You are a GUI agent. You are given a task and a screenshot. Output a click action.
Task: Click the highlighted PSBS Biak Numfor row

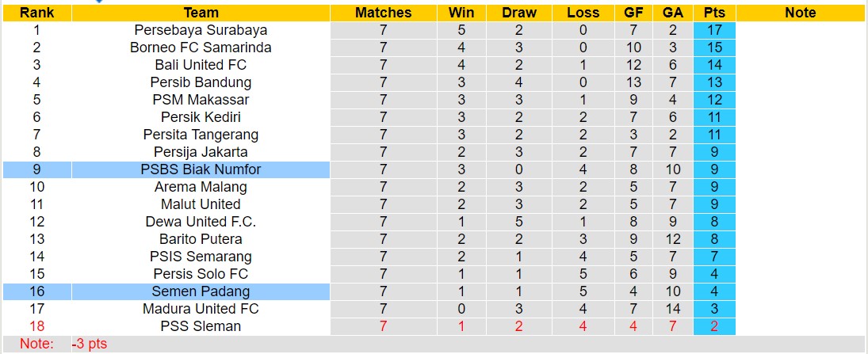click(201, 169)
